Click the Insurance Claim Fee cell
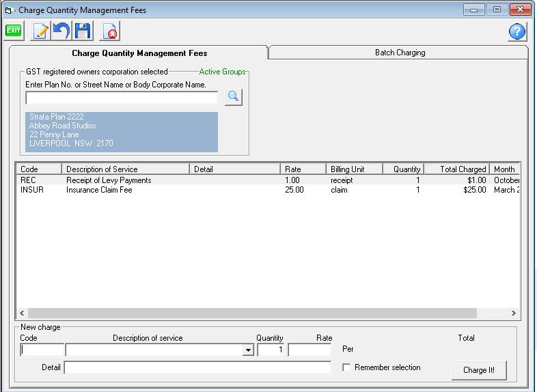Screen dimensions: 537x392 coord(99,190)
